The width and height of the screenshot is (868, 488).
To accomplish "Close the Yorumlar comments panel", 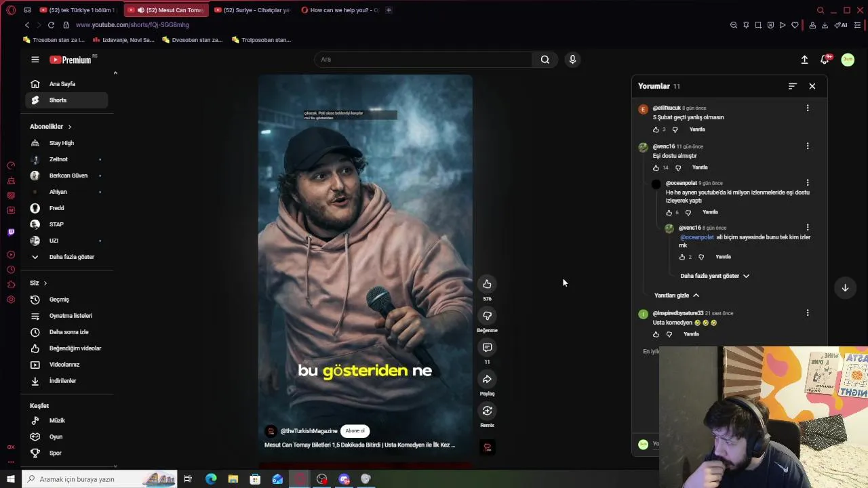I will click(812, 86).
